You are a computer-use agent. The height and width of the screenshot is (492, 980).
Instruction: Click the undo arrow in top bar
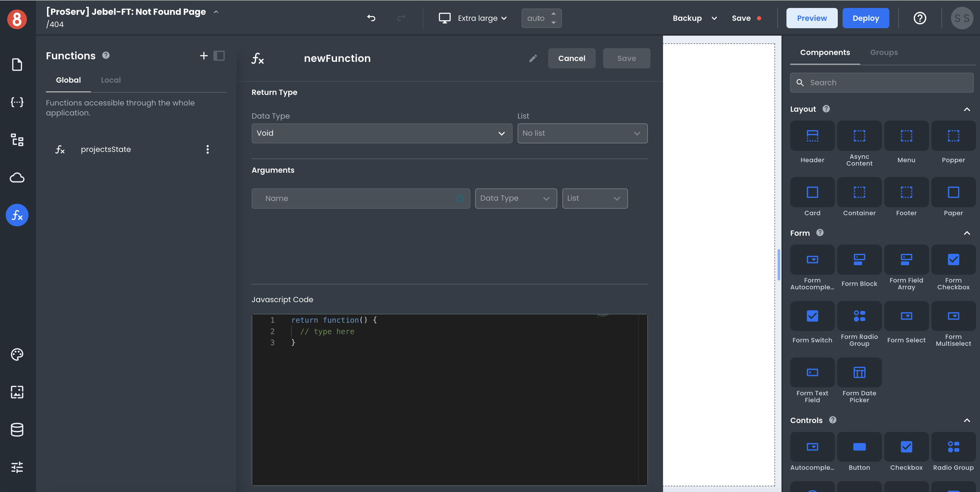371,18
